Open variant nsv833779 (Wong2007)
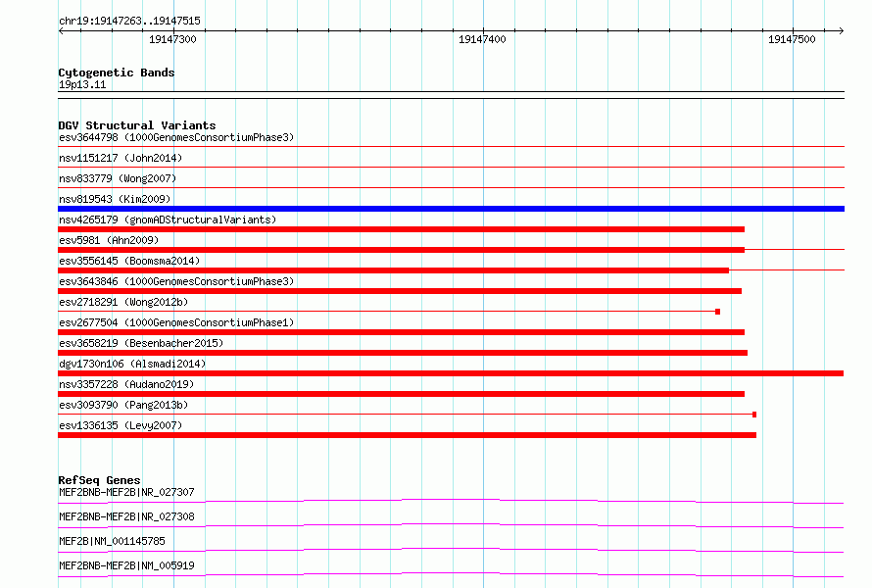Image resolution: width=872 pixels, height=588 pixels. [118, 178]
